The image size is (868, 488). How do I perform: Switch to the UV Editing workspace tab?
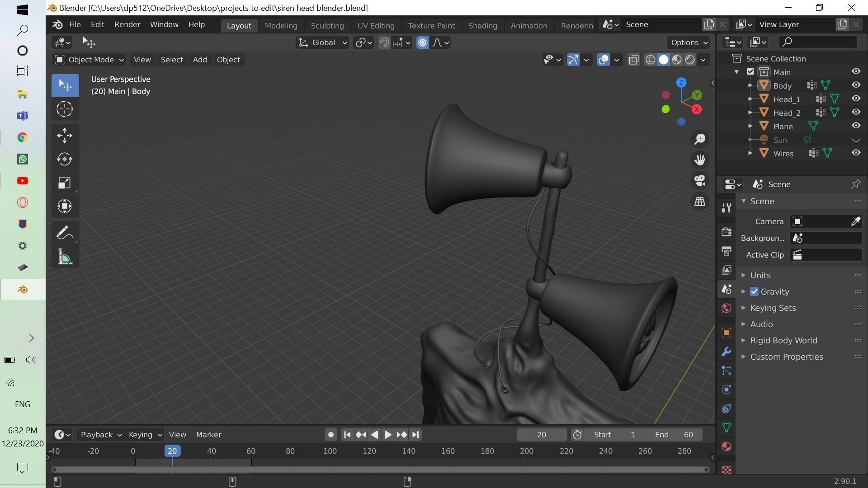coord(376,26)
